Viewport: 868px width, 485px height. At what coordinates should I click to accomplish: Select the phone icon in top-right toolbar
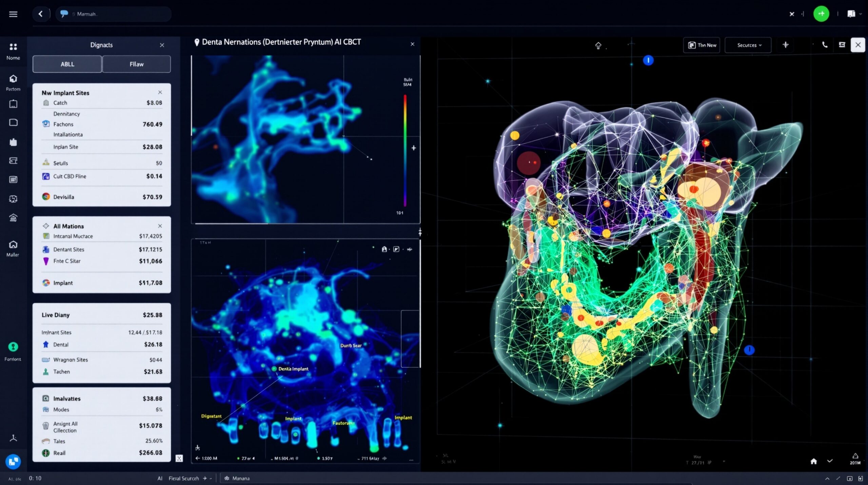(x=825, y=44)
